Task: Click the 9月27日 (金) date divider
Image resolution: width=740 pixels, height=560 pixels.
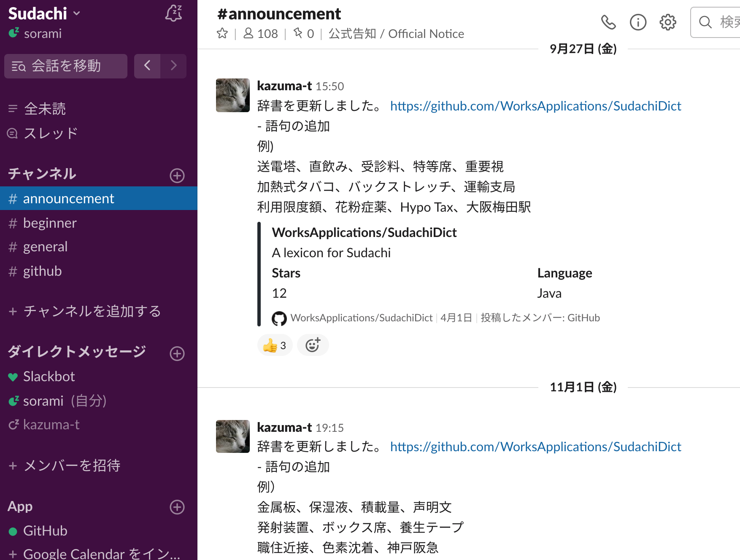Action: coord(583,49)
